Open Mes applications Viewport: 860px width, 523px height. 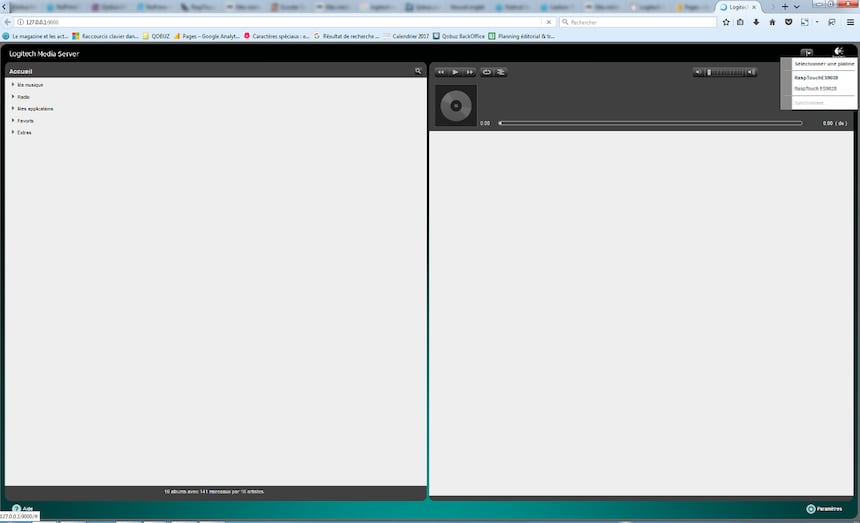click(x=35, y=109)
